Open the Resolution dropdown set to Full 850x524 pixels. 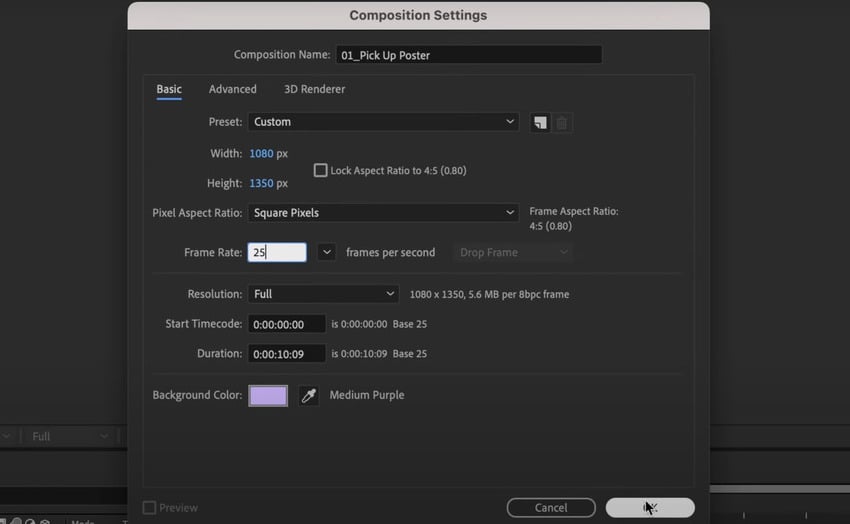pos(324,294)
